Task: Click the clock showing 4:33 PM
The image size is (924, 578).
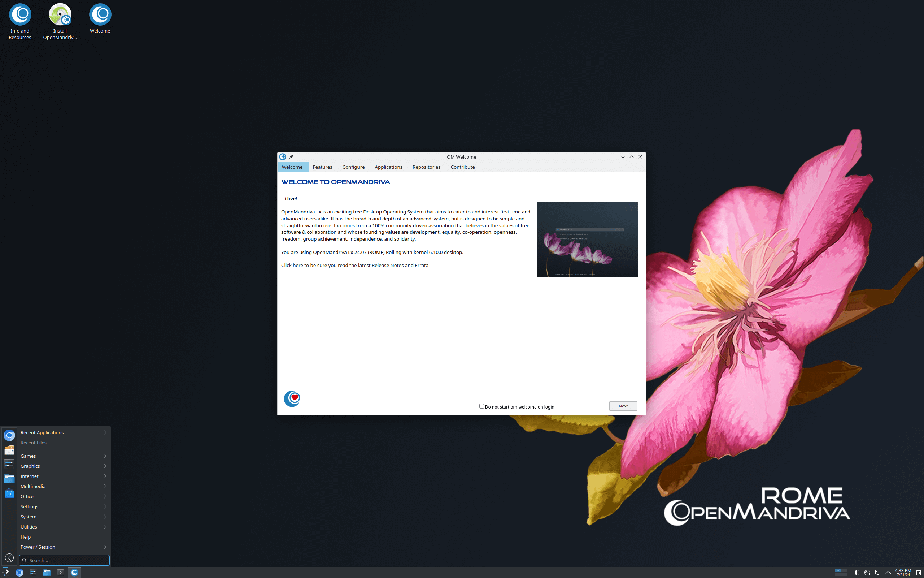Action: 903,572
